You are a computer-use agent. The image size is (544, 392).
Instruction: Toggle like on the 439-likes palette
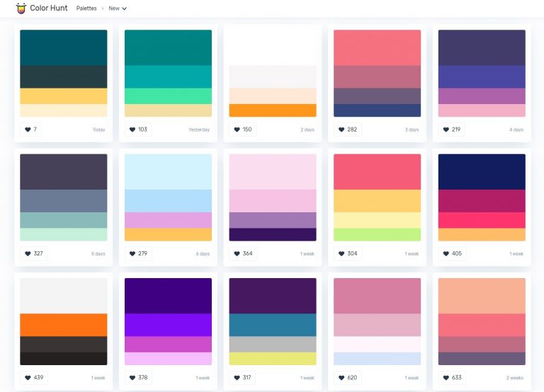28,377
